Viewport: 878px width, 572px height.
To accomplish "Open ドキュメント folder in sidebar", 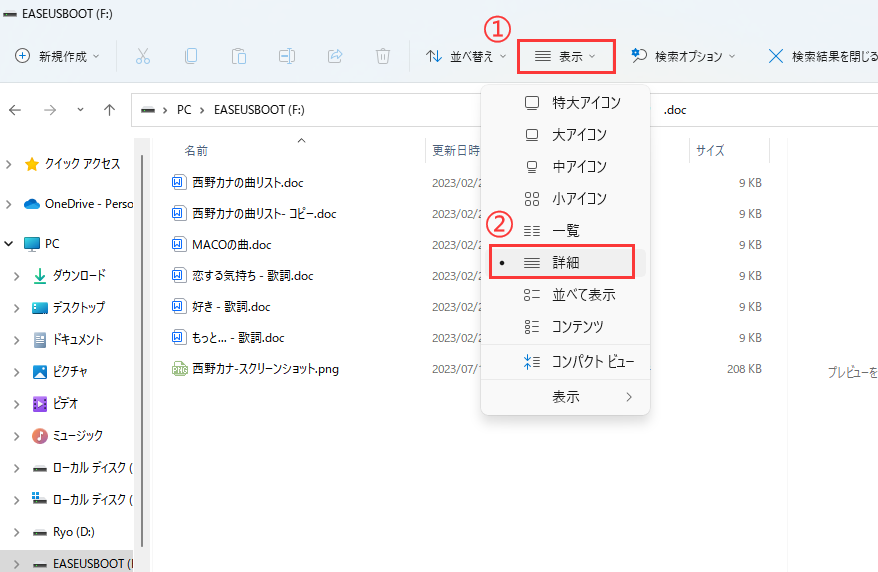I will coord(78,339).
